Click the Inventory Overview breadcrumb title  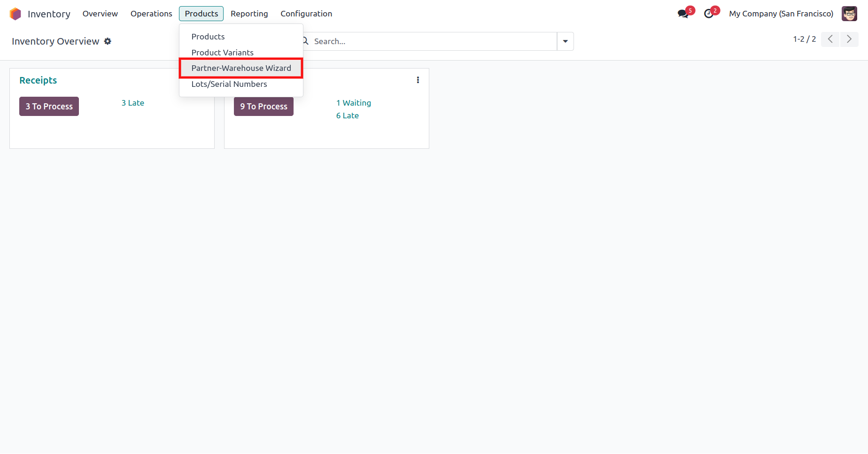[x=55, y=41]
